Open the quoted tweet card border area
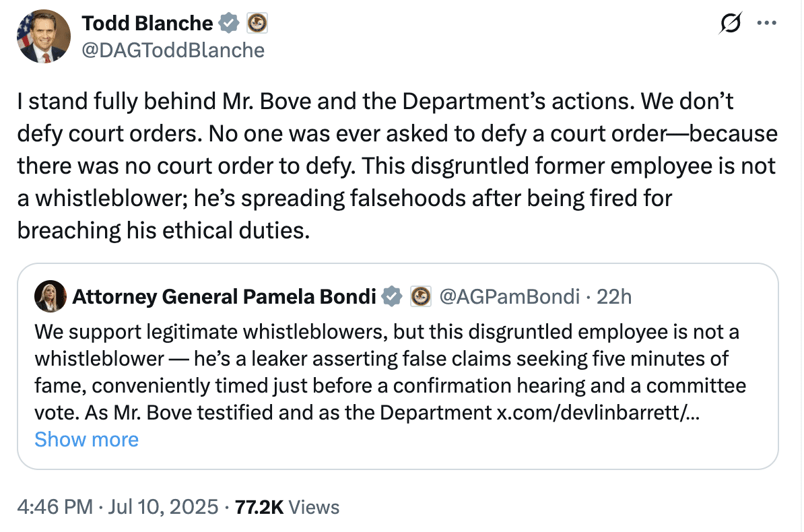 point(398,366)
